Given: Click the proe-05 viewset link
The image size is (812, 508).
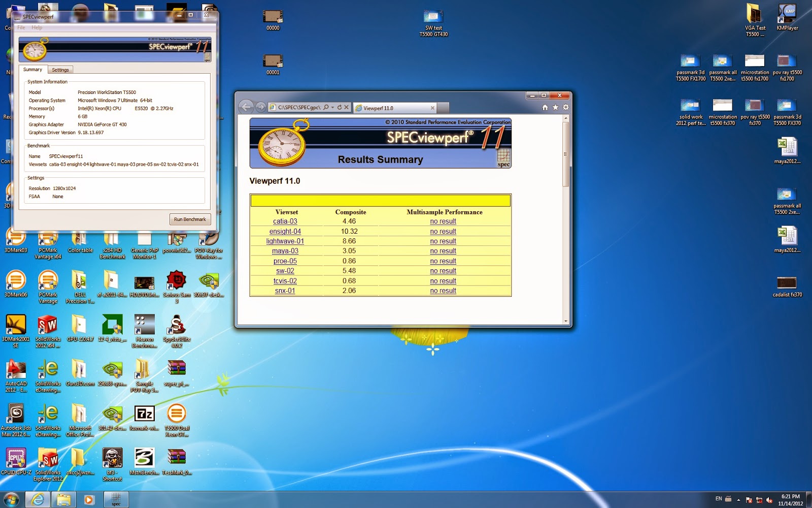Looking at the screenshot, I should (x=285, y=261).
